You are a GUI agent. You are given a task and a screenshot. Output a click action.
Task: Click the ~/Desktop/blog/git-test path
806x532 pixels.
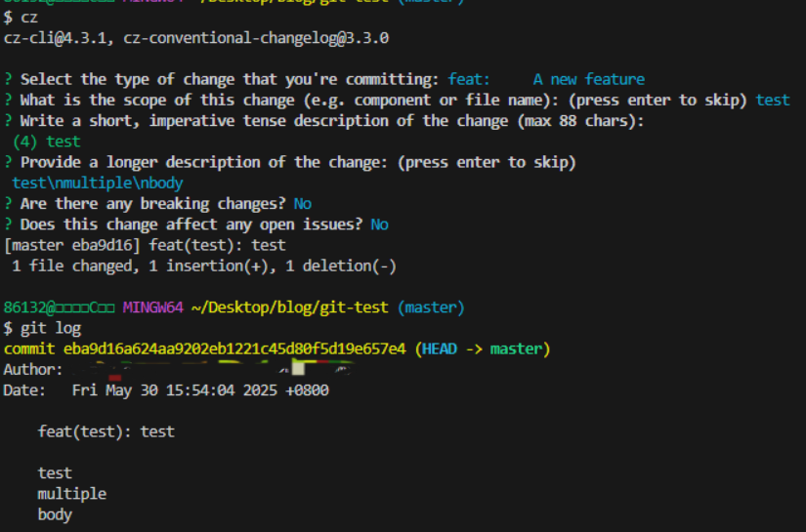pos(292,307)
